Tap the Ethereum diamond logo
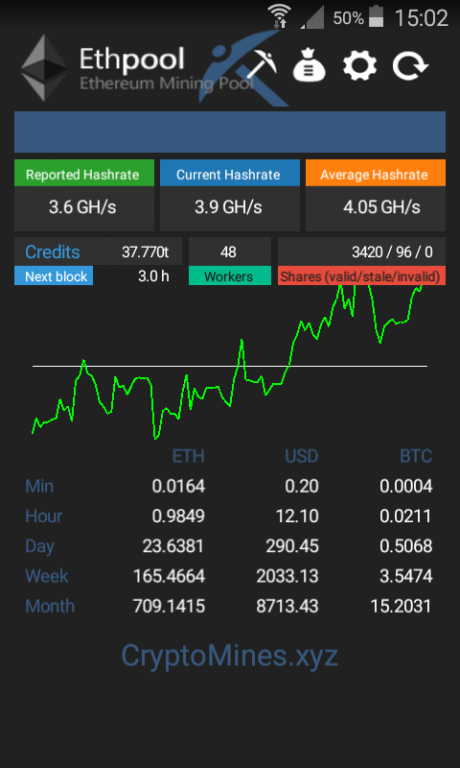 pos(44,68)
